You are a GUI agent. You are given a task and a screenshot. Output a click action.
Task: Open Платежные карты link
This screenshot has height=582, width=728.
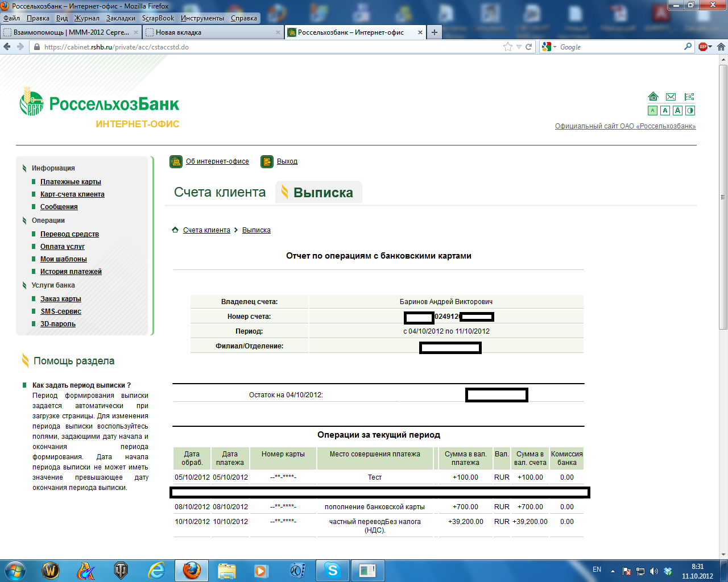click(x=71, y=182)
